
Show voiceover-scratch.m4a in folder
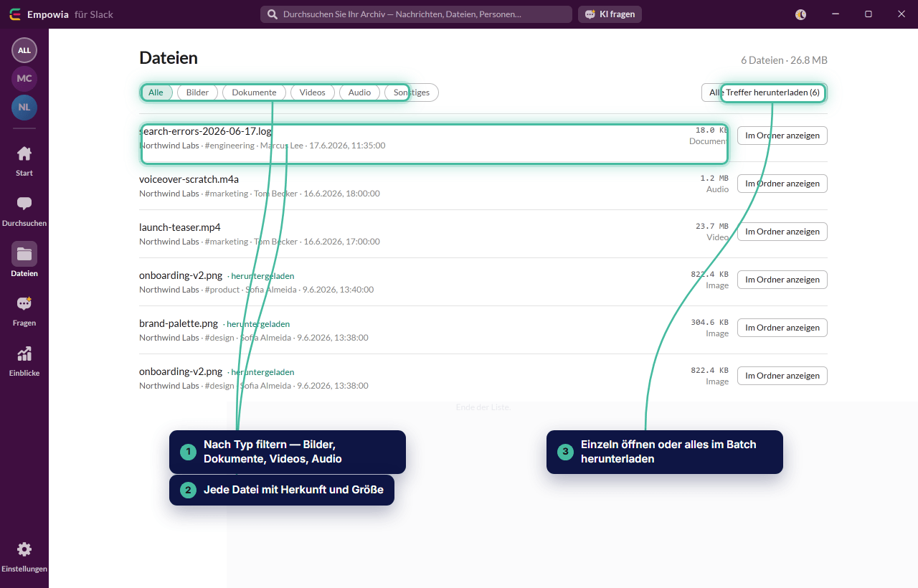click(x=782, y=184)
